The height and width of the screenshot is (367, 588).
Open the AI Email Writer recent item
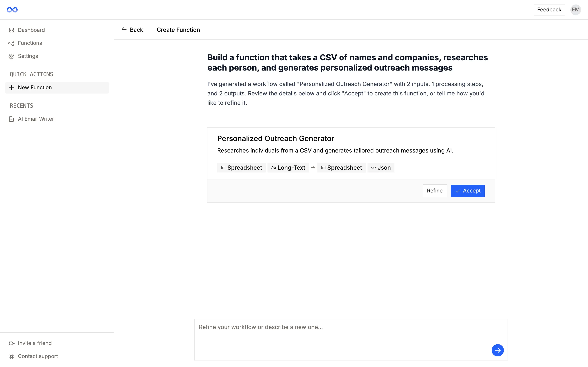pos(36,119)
